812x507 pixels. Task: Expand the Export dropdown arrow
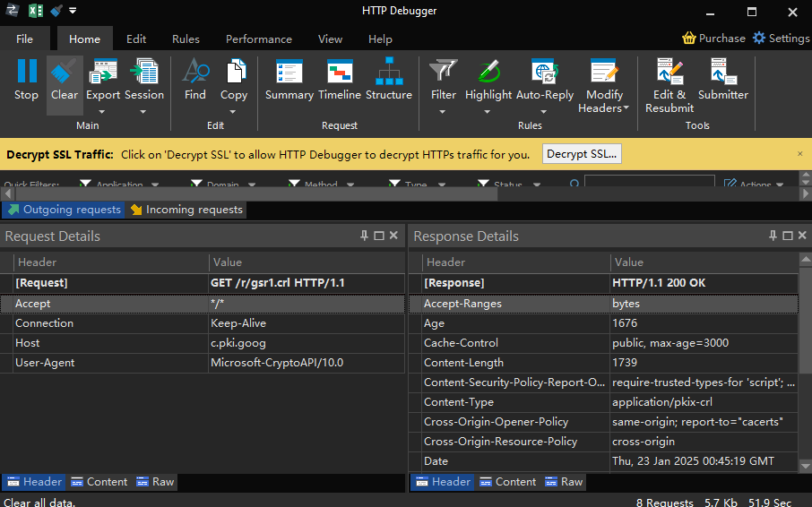tap(102, 112)
